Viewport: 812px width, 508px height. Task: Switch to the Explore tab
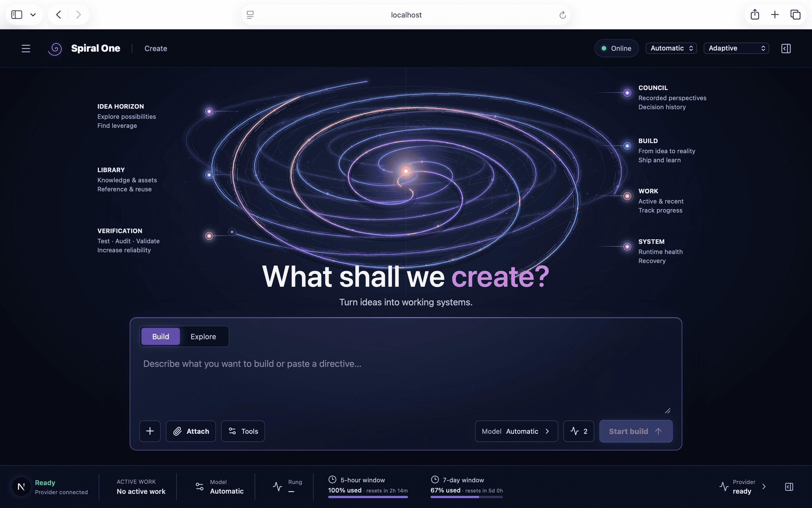click(203, 336)
